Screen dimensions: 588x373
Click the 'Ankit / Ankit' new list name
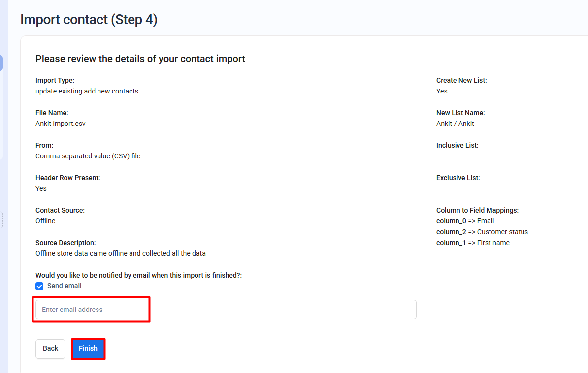(x=455, y=124)
